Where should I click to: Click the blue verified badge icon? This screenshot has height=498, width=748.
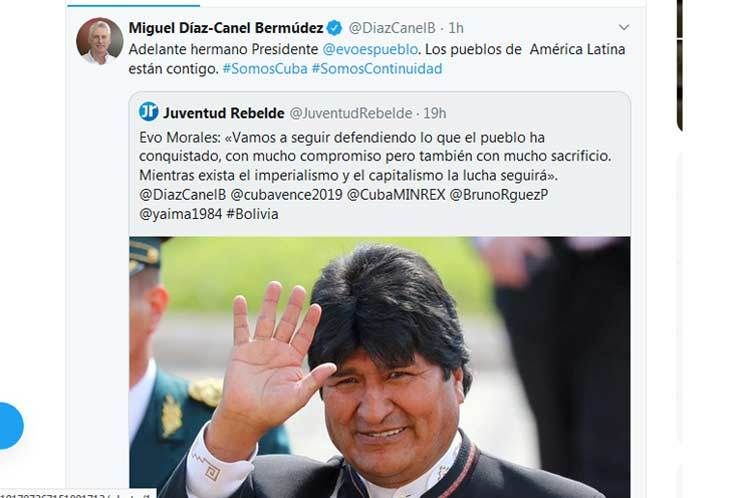(x=334, y=28)
